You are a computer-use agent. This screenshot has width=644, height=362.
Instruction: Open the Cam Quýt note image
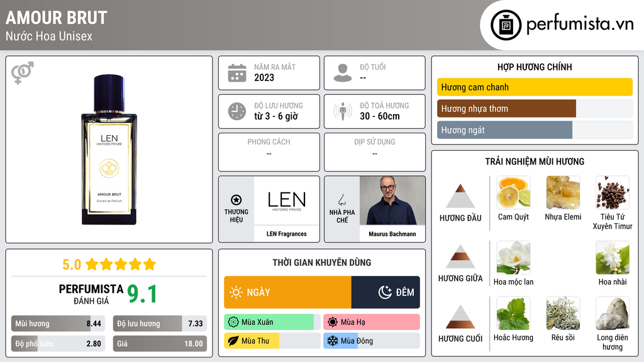pos(513,192)
